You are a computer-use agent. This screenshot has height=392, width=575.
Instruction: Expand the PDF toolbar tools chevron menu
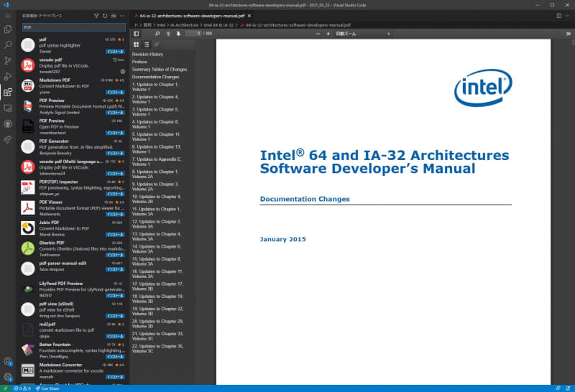point(566,33)
